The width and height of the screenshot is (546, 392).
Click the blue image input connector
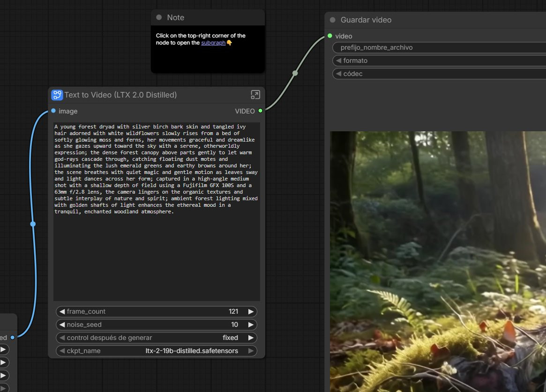tap(53, 111)
